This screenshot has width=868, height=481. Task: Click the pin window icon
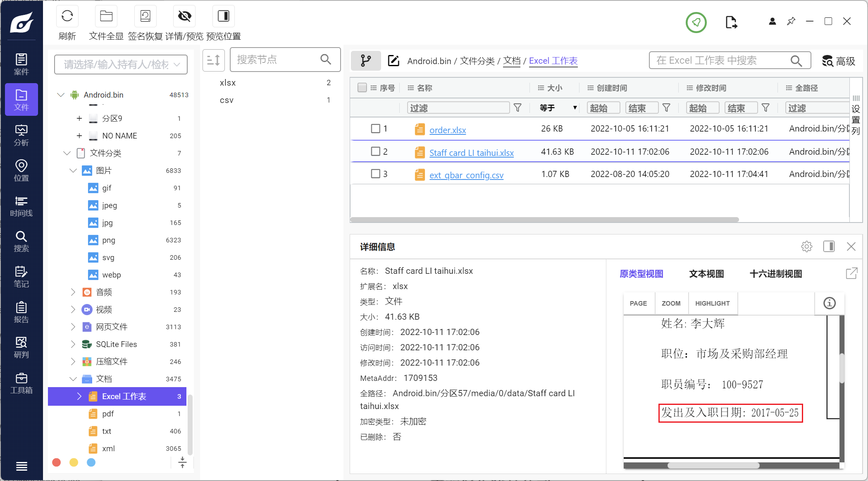(791, 21)
